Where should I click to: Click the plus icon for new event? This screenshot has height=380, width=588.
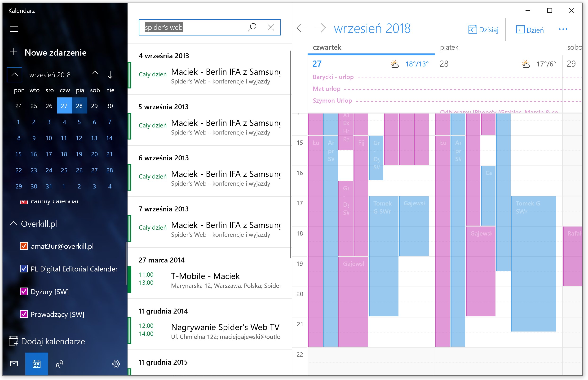(14, 52)
